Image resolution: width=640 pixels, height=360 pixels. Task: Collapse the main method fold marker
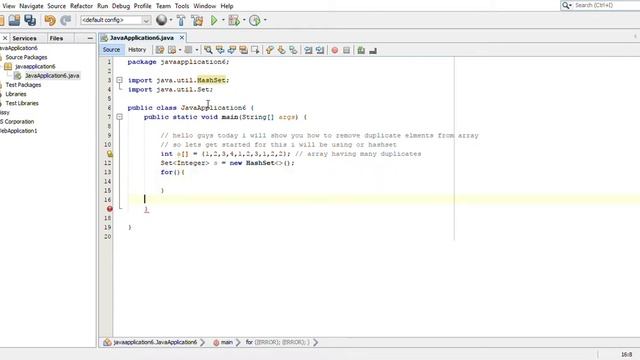click(x=120, y=117)
